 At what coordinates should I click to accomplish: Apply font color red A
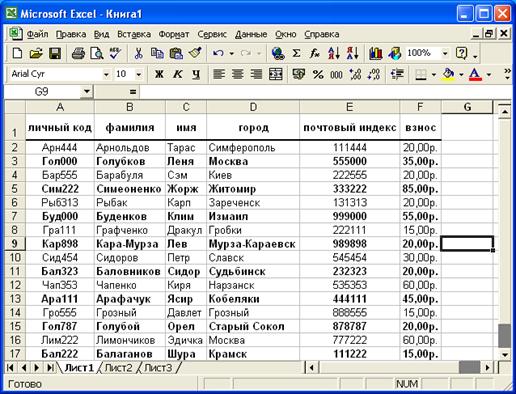point(475,74)
